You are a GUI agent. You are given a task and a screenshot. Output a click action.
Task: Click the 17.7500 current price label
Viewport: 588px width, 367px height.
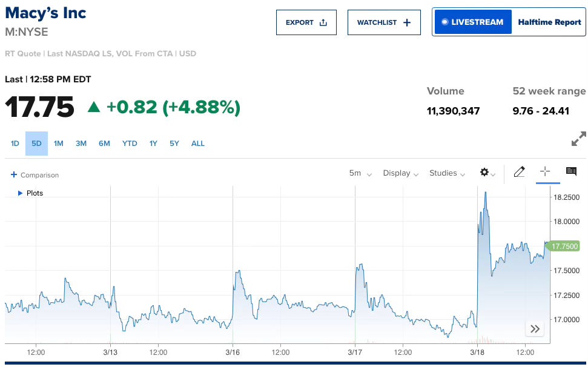[x=564, y=246]
